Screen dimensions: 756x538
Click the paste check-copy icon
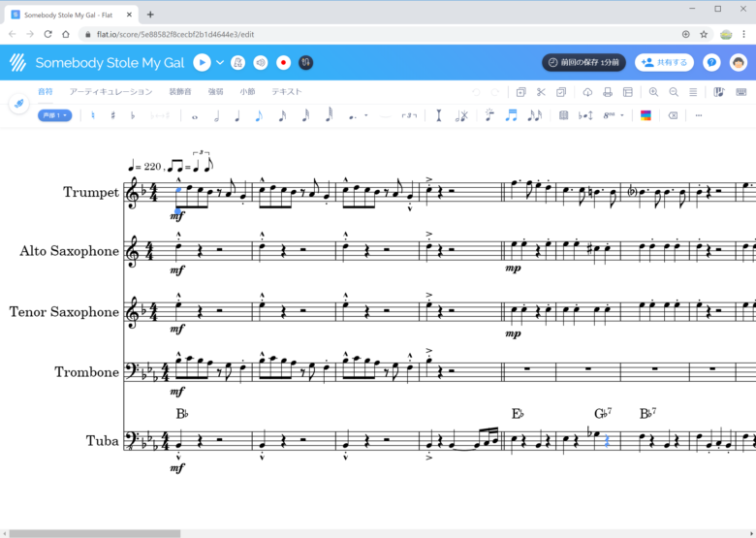tap(561, 92)
